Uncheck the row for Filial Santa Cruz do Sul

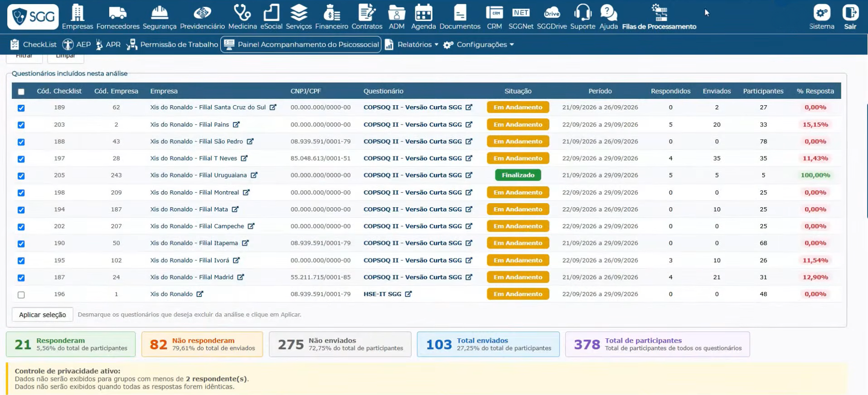coord(21,108)
